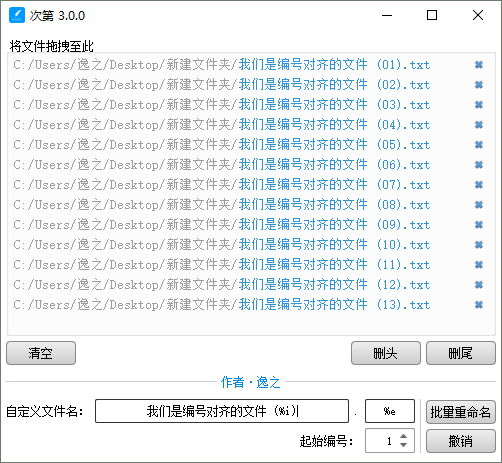Viewport: 502px width, 463px height.
Task: Remove file (10).txt with its X icon
Action: 479,245
